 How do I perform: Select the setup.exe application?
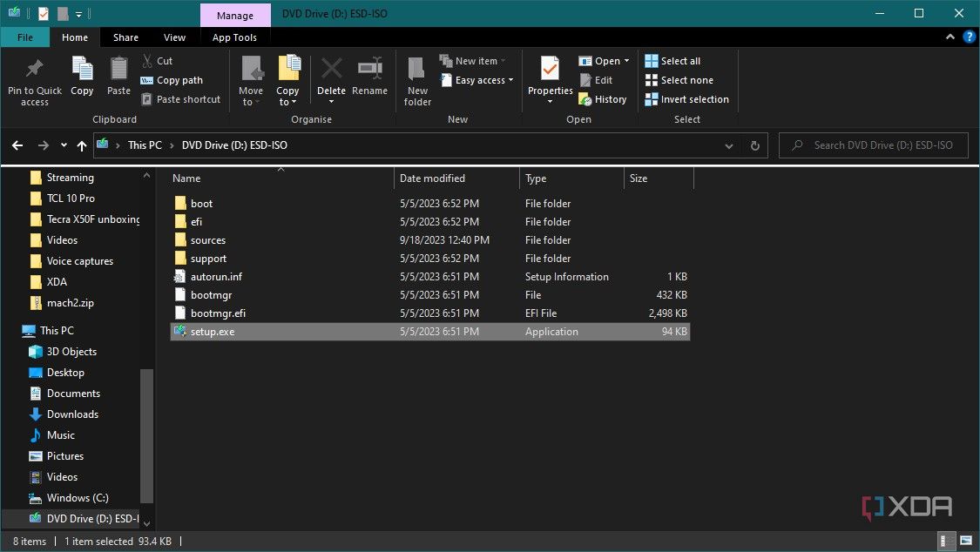[x=430, y=332]
